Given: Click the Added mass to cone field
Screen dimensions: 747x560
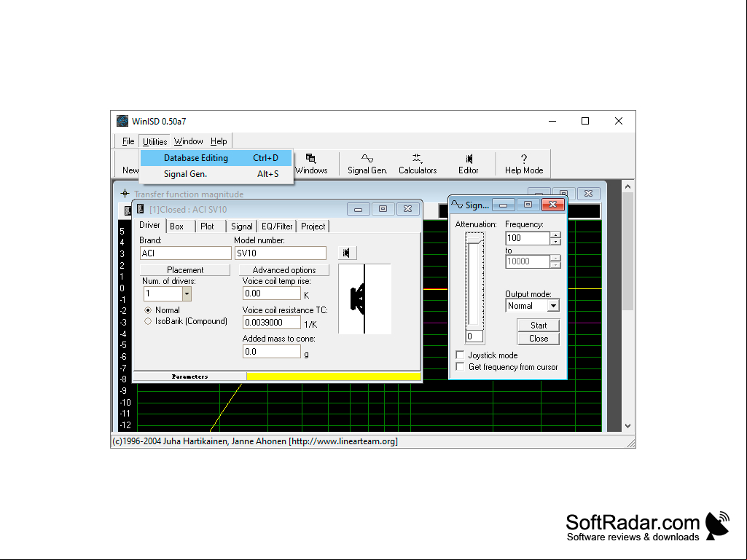Looking at the screenshot, I should (272, 352).
